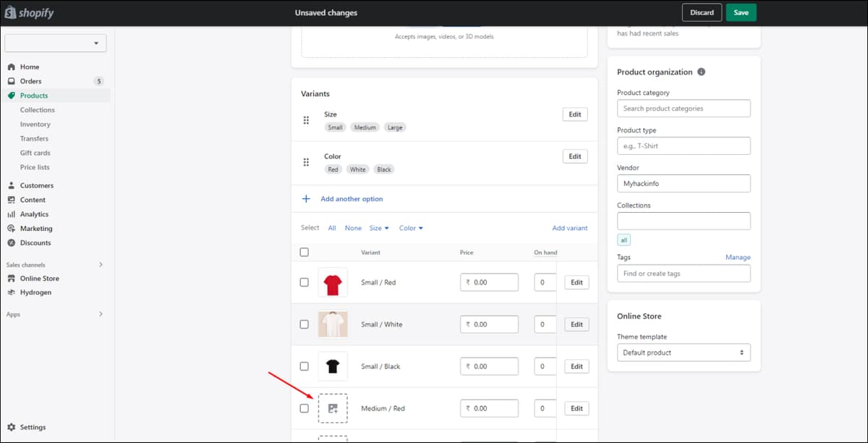The image size is (868, 443).
Task: Expand the Sales channels section chevron
Action: click(x=101, y=265)
